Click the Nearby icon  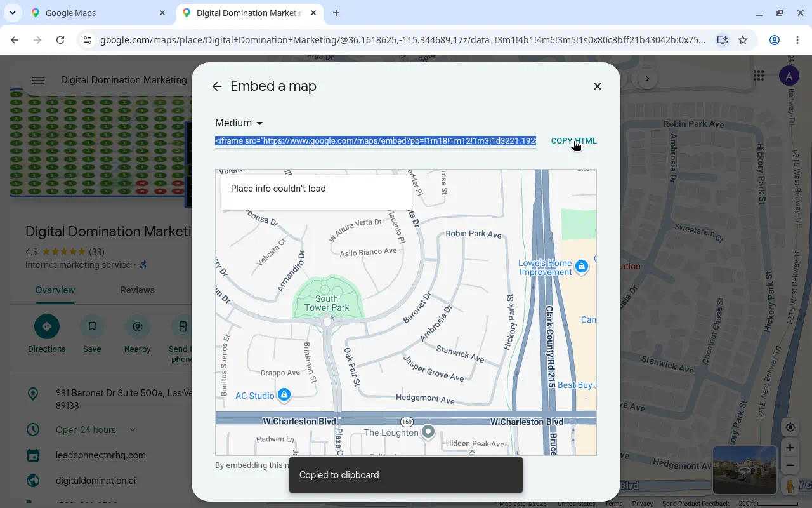[138, 326]
